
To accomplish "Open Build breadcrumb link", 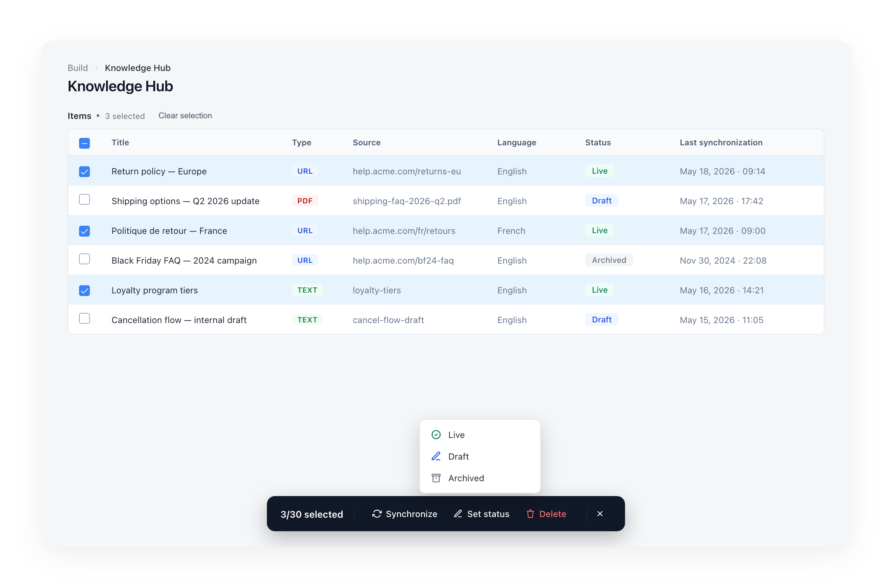I will 78,68.
